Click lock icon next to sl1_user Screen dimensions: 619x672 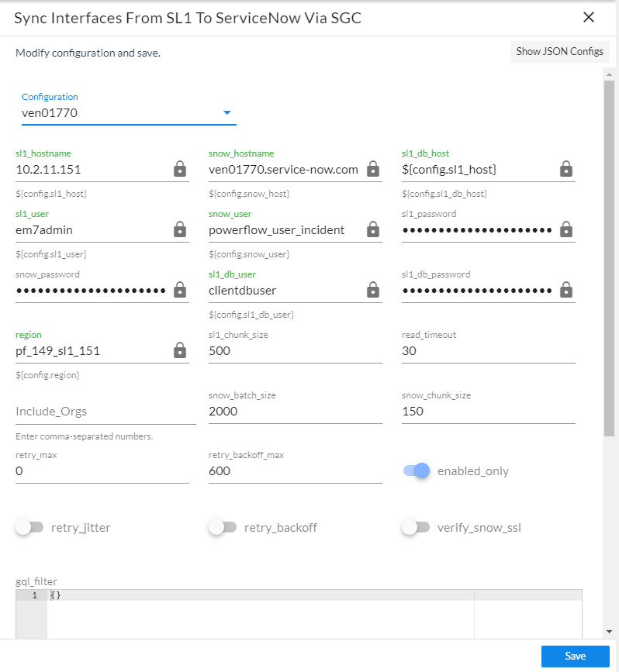(x=180, y=229)
